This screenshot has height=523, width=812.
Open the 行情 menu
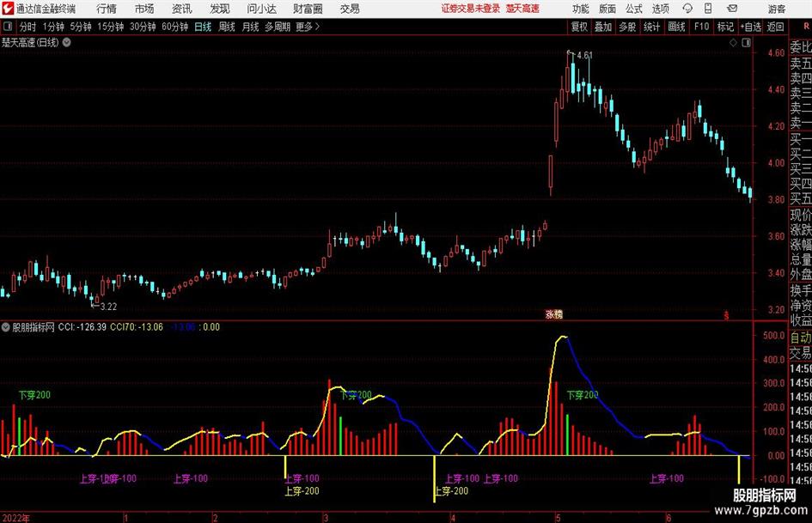(x=107, y=9)
